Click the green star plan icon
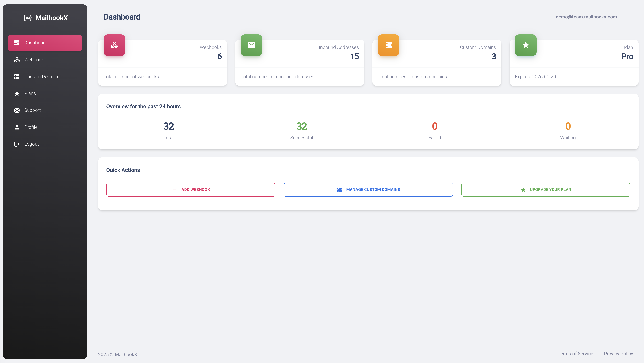 coord(525,45)
